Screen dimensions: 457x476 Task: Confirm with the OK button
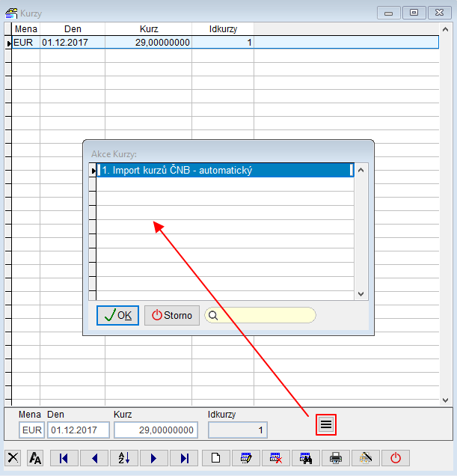117,315
